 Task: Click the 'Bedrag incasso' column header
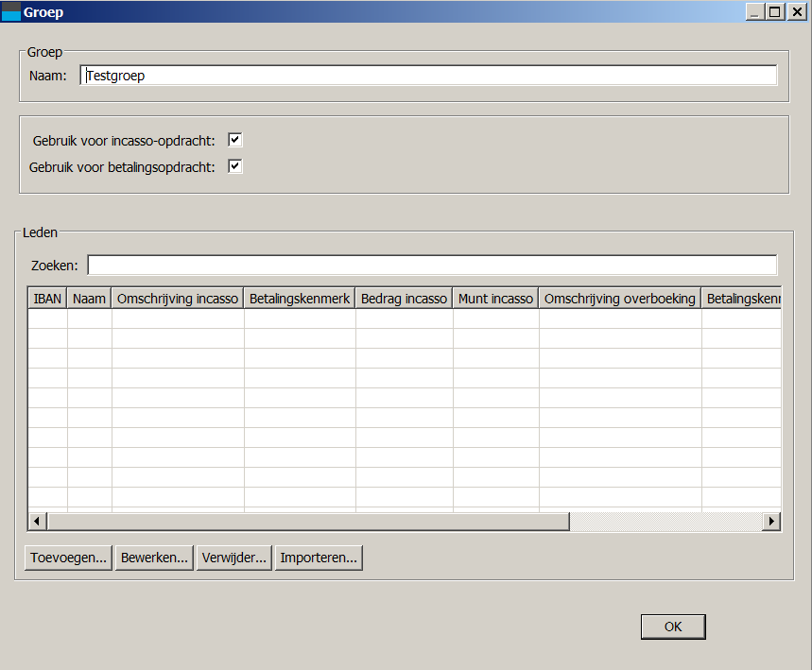tap(404, 299)
